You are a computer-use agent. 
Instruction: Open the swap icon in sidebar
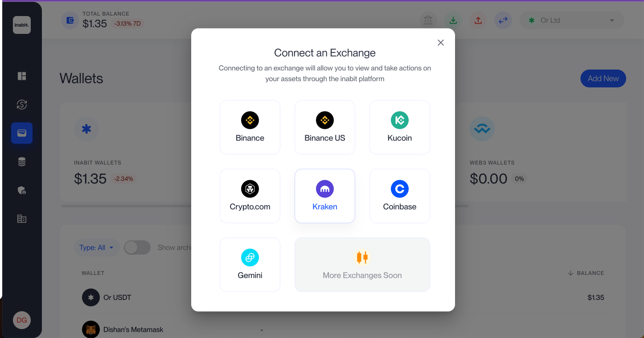click(22, 104)
